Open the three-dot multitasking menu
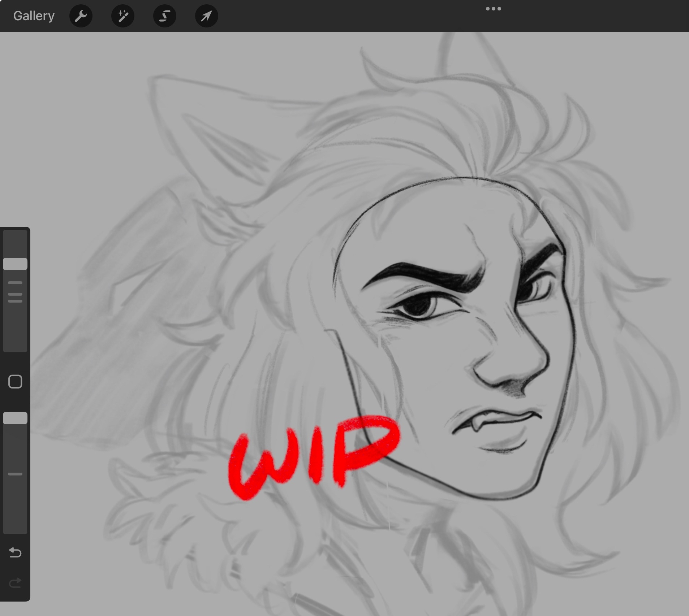This screenshot has width=689, height=616. [493, 9]
